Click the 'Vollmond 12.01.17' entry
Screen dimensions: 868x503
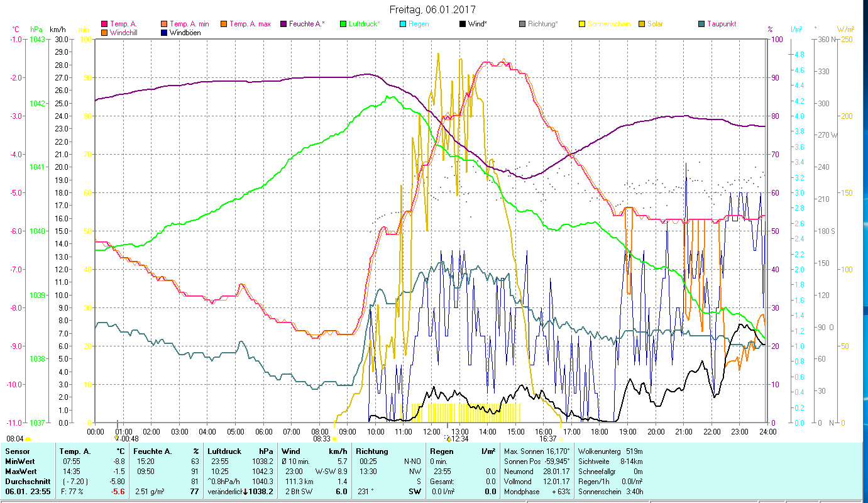click(x=537, y=481)
